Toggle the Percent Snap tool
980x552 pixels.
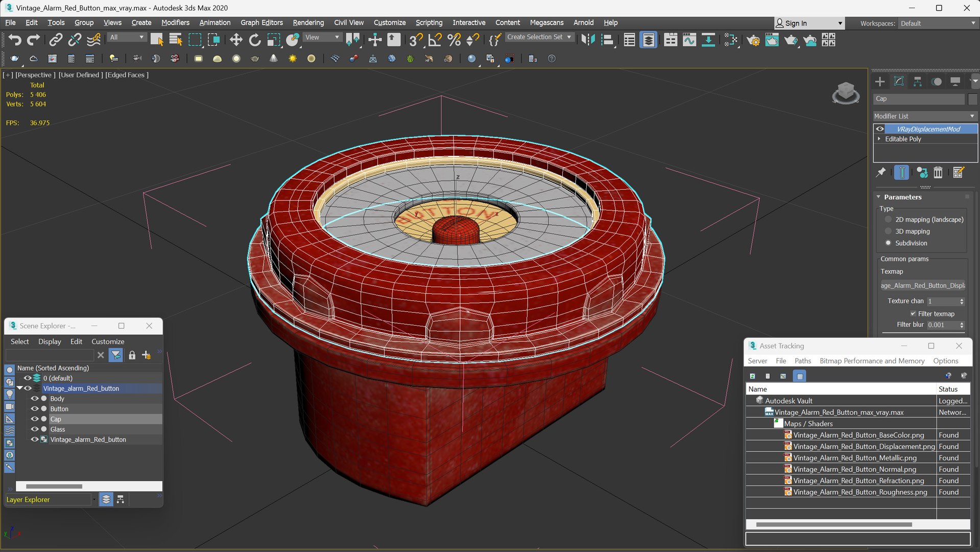tap(454, 40)
